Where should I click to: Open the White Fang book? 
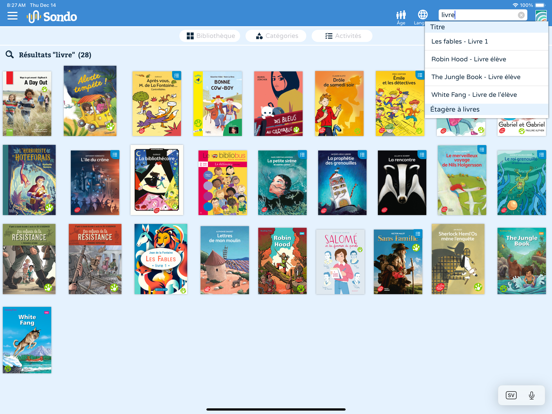(x=27, y=340)
